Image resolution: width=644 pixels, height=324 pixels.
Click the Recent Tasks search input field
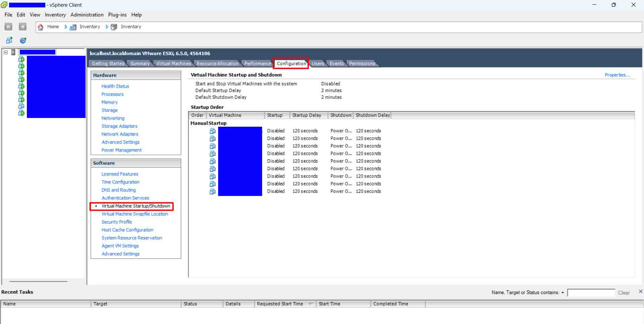coord(591,293)
